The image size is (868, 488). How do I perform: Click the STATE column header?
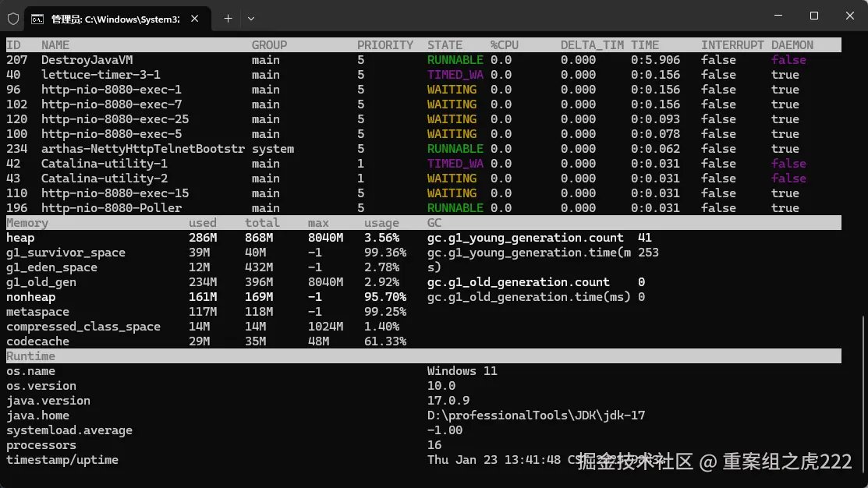(445, 45)
